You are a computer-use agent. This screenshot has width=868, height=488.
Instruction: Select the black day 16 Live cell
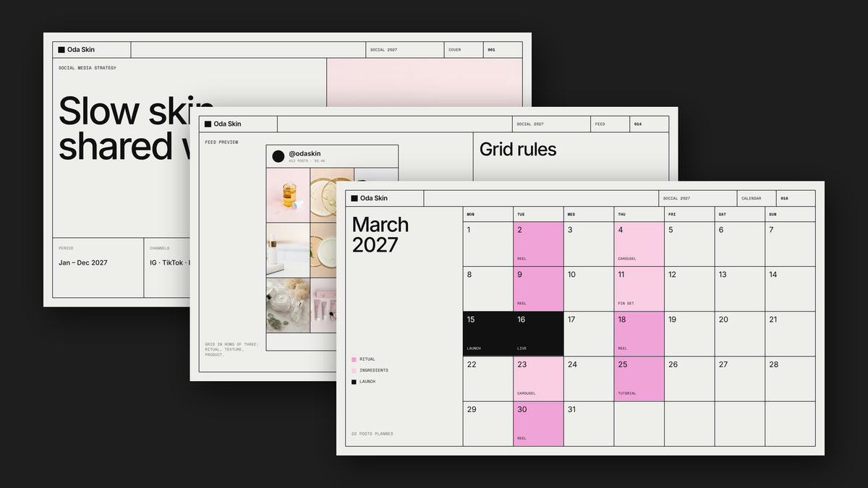538,334
